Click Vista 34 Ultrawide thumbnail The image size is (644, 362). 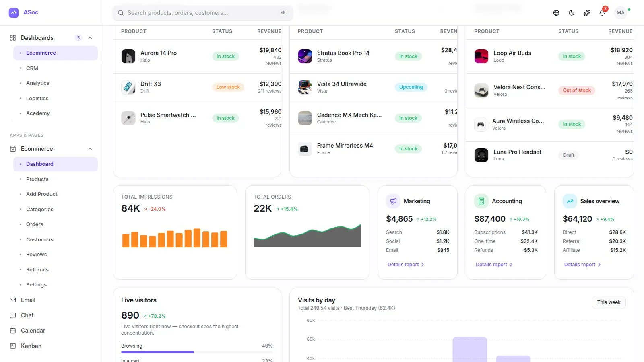click(305, 87)
